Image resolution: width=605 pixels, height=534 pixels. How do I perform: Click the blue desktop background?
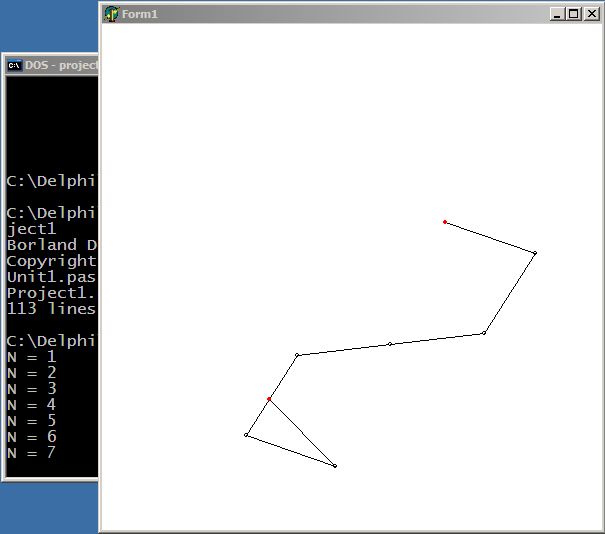tap(48, 25)
